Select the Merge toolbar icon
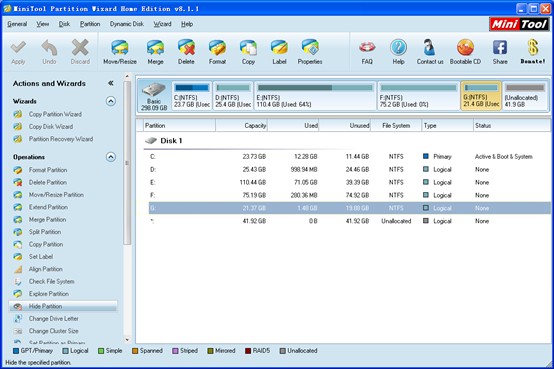The width and height of the screenshot is (554, 369). [155, 48]
